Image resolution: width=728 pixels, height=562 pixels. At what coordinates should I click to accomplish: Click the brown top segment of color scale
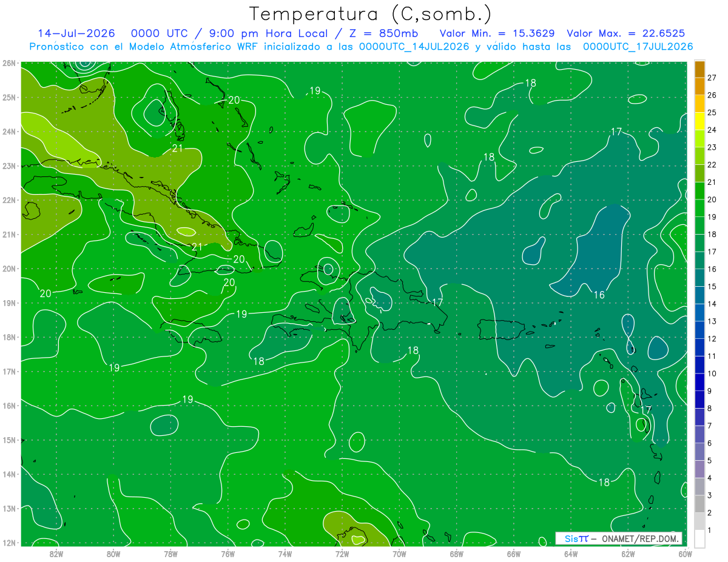tap(699, 69)
